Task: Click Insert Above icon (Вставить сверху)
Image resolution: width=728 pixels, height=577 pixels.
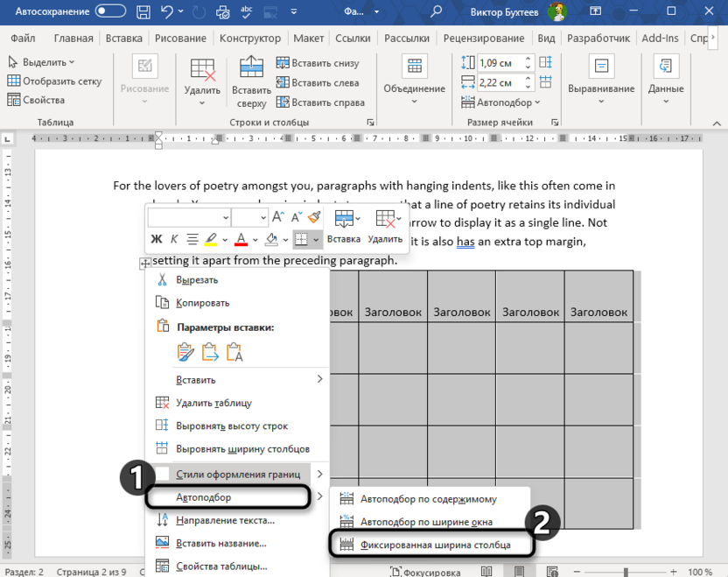Action: click(x=251, y=67)
